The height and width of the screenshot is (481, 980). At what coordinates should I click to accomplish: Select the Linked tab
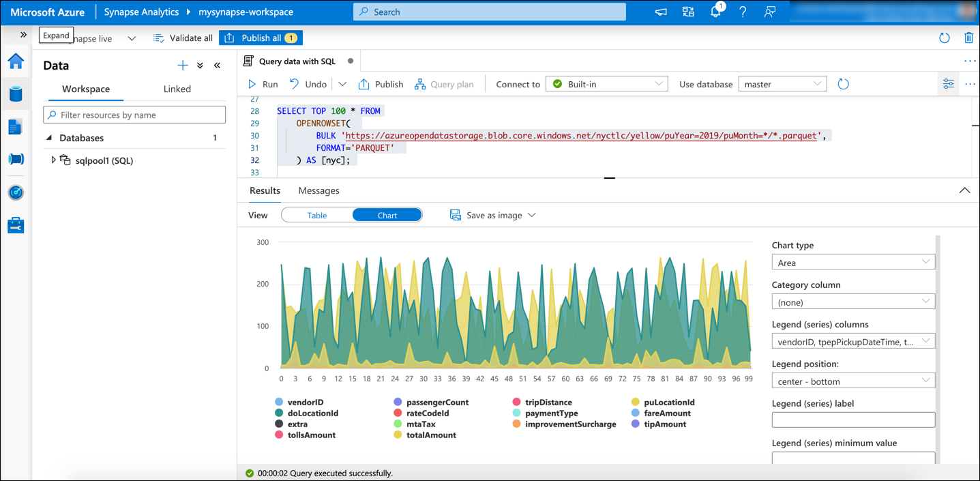[x=177, y=89]
